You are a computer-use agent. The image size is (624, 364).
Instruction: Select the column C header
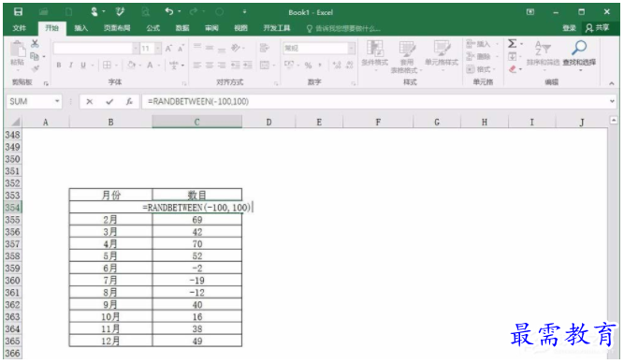click(x=197, y=122)
